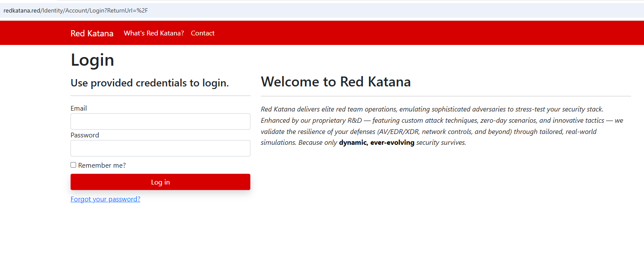Click the Welcome to Red Katana heading
The height and width of the screenshot is (261, 644).
tap(336, 82)
